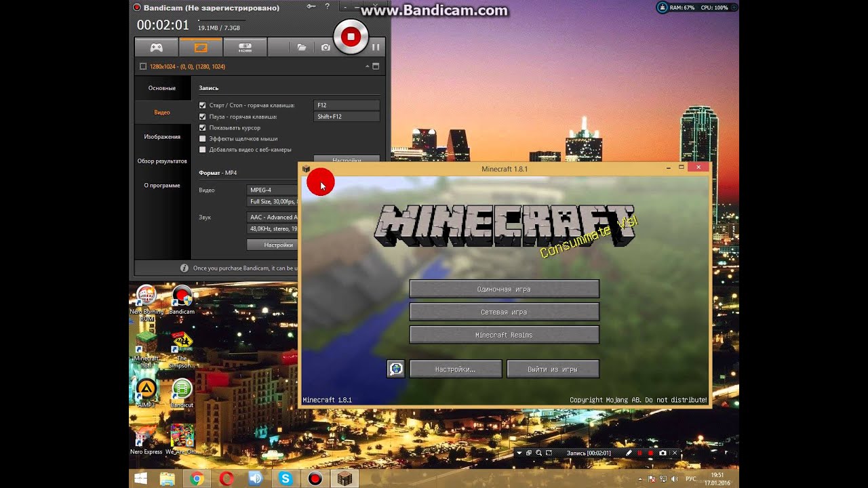The width and height of the screenshot is (868, 488).
Task: Open Nero Burning ROM desktop shortcut
Action: coord(146,303)
